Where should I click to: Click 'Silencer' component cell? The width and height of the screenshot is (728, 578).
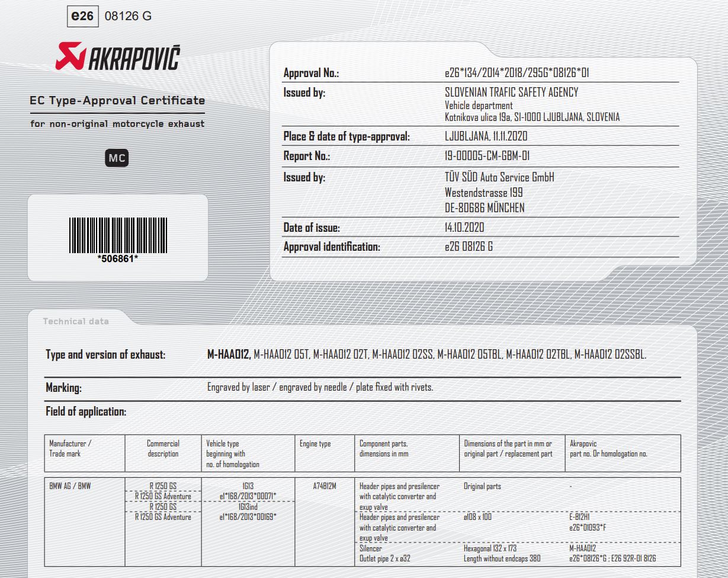tap(371, 548)
